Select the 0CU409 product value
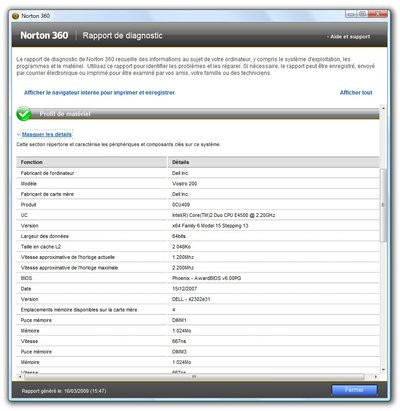This screenshot has height=411, width=400. [181, 205]
